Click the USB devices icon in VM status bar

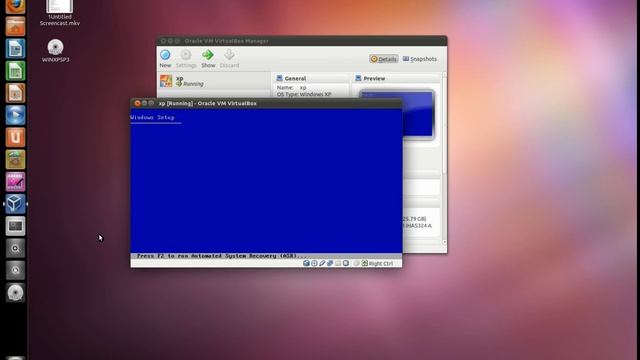click(322, 263)
